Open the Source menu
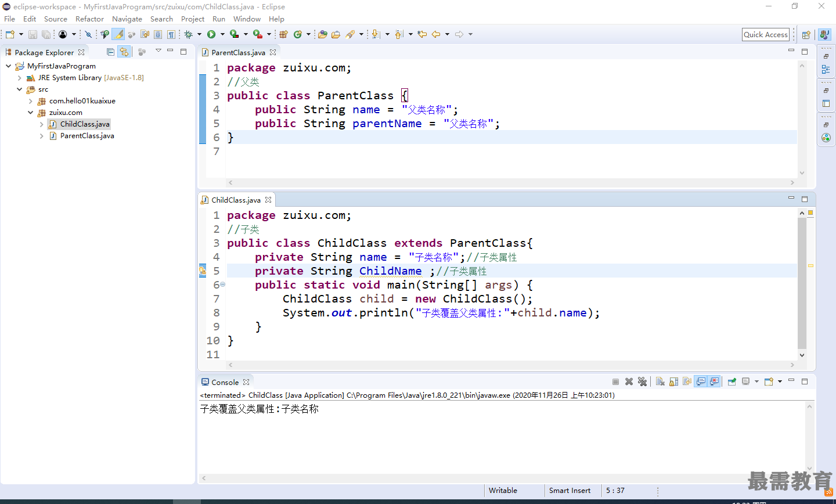The height and width of the screenshot is (504, 836). (x=56, y=19)
